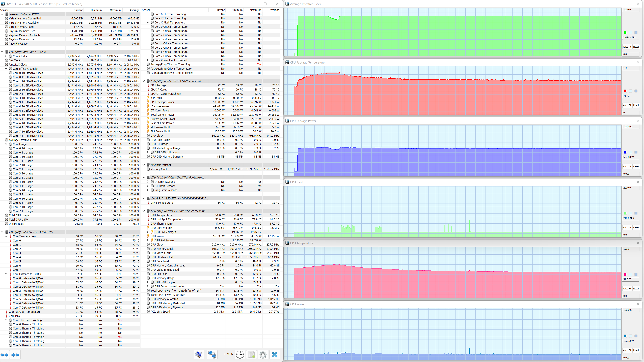Viewport: 644px width, 362px height.
Task: Open the remote monitoring network icon
Action: click(212, 354)
